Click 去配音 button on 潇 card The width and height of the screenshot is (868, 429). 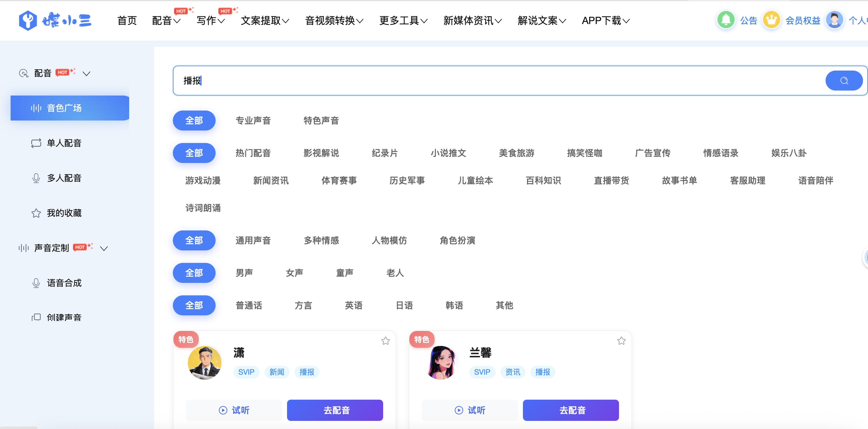335,410
